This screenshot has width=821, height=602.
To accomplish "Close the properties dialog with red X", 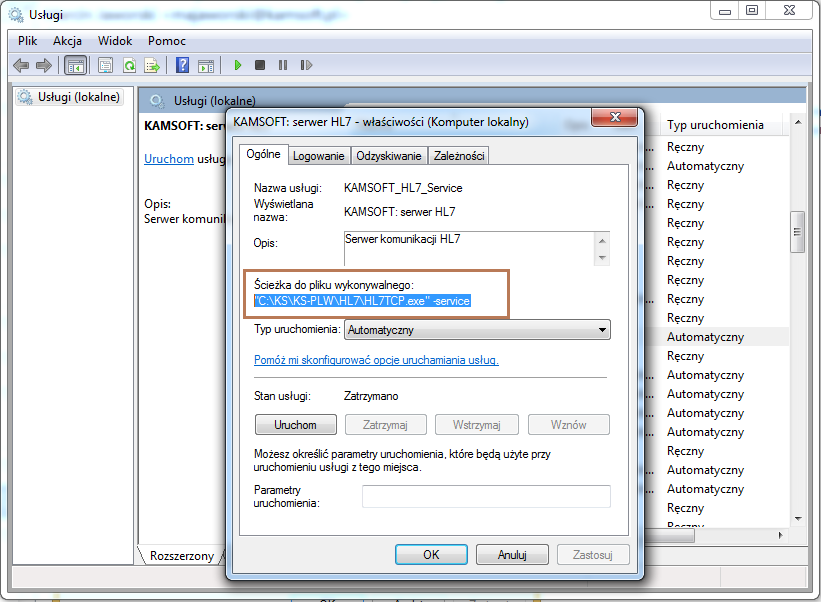I will (x=615, y=117).
